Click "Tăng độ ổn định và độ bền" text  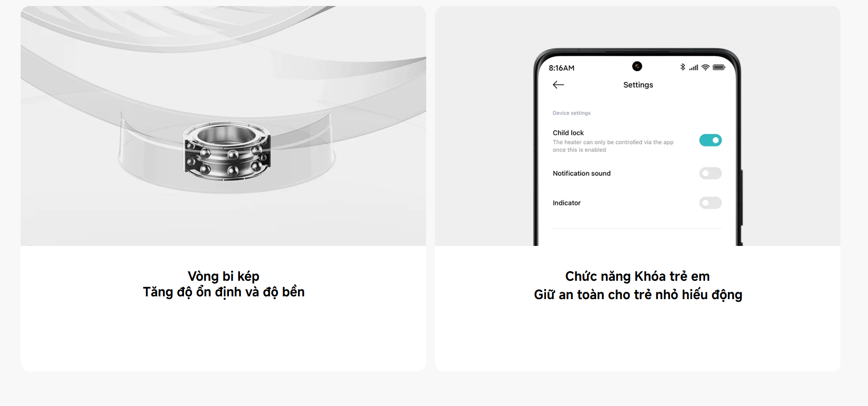click(223, 292)
